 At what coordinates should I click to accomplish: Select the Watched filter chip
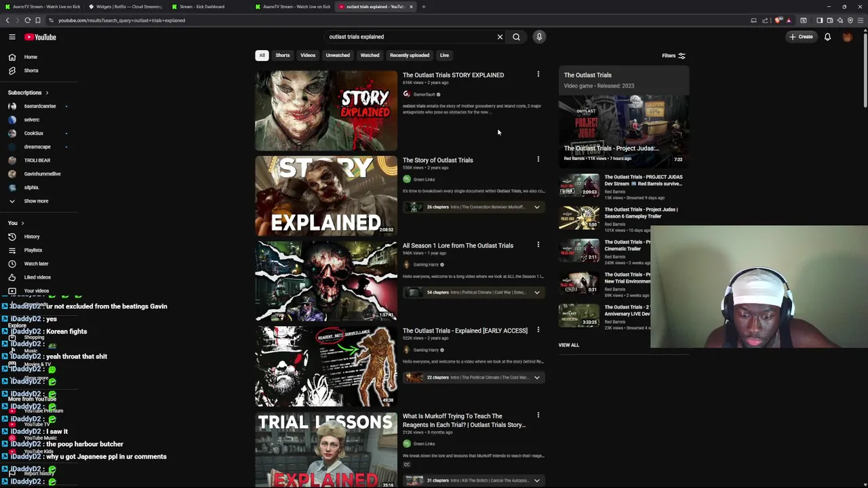pyautogui.click(x=370, y=56)
